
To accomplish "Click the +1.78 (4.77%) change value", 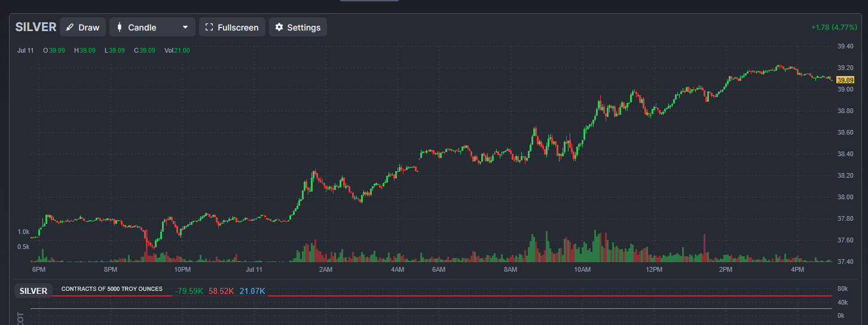I will coord(834,28).
